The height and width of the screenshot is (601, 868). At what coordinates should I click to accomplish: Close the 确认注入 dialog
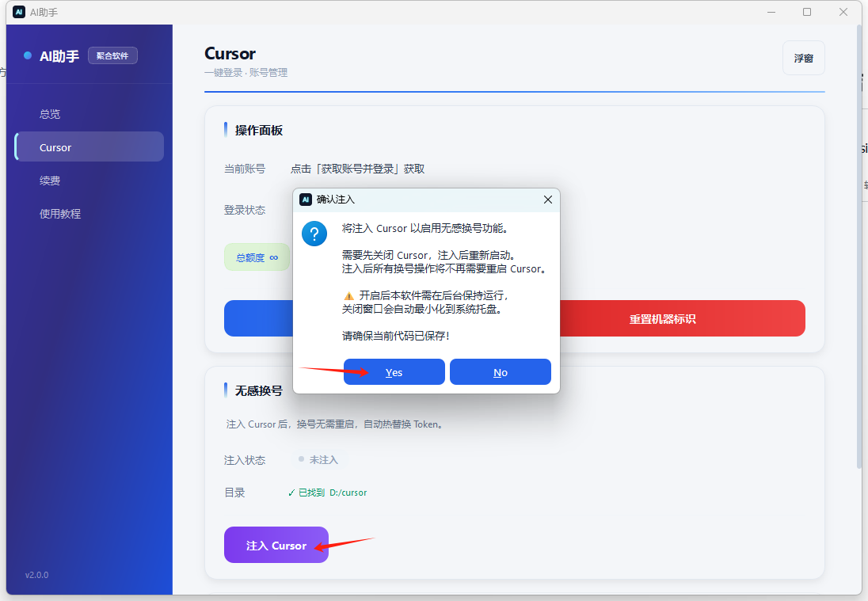[547, 200]
